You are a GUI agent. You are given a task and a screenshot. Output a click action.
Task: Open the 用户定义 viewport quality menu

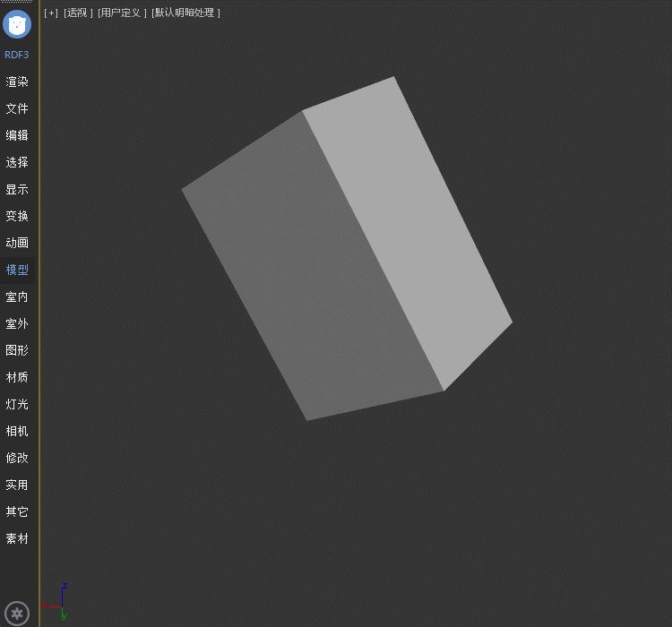[x=122, y=13]
